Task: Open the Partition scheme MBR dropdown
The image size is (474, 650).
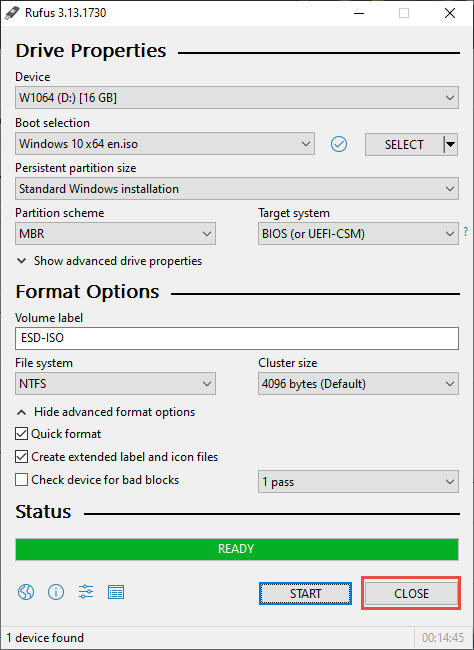Action: coord(115,234)
